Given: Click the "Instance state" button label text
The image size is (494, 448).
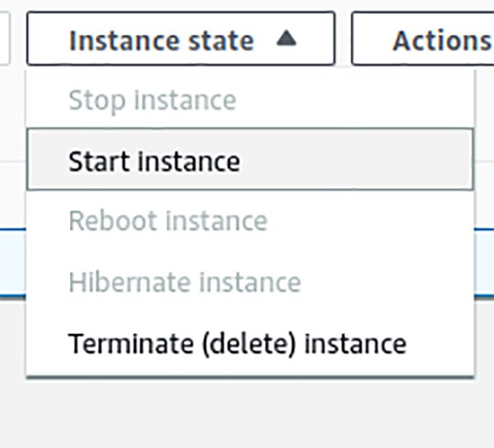Looking at the screenshot, I should pyautogui.click(x=161, y=39).
